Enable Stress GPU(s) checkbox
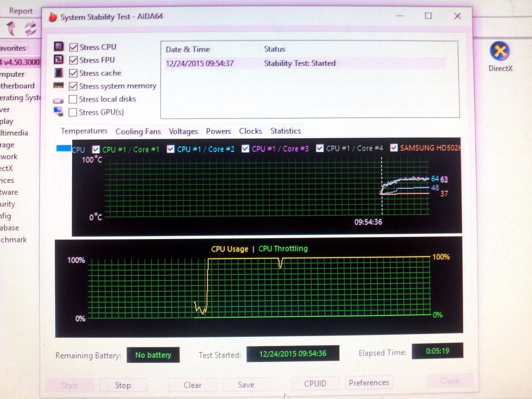 point(73,112)
